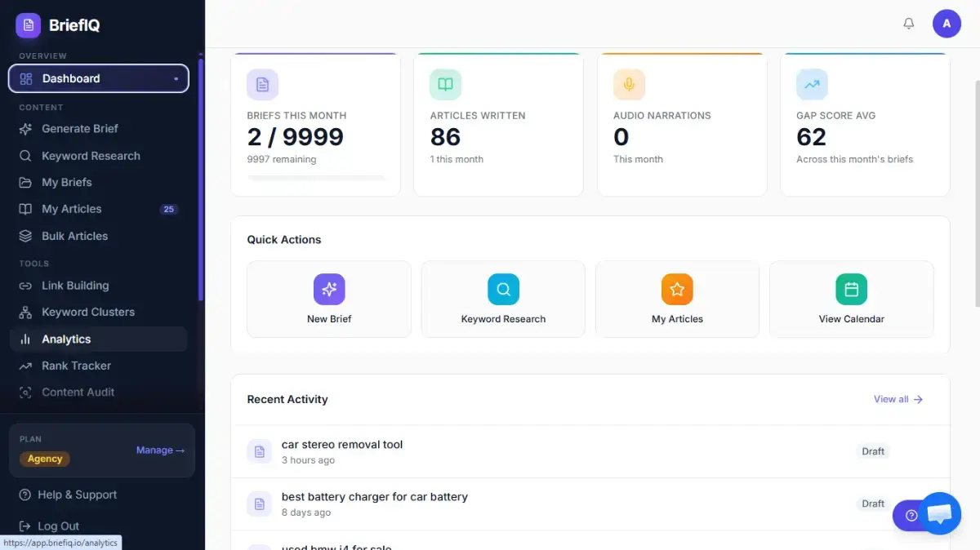Open Keyword Clusters in sidebar
Image resolution: width=980 pixels, height=550 pixels.
[x=99, y=313]
